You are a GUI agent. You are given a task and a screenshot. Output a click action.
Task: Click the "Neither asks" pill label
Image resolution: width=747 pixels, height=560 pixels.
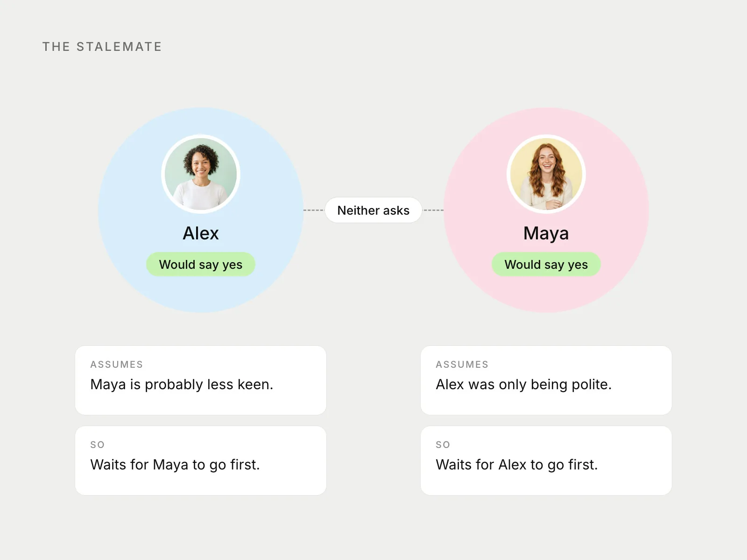[x=373, y=210]
